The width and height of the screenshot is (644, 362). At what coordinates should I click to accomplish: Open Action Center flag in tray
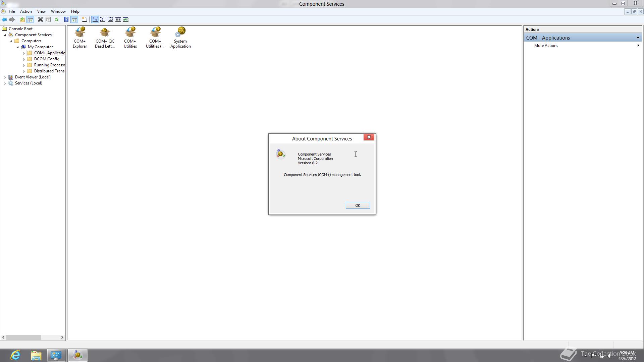[594, 356]
